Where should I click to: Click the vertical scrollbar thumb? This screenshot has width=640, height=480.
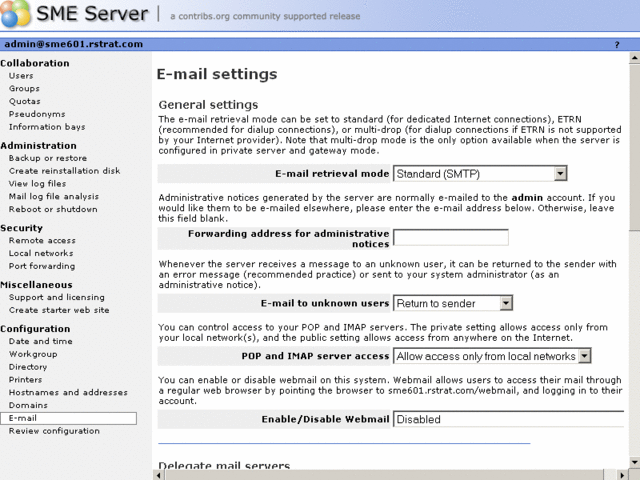pos(634,147)
